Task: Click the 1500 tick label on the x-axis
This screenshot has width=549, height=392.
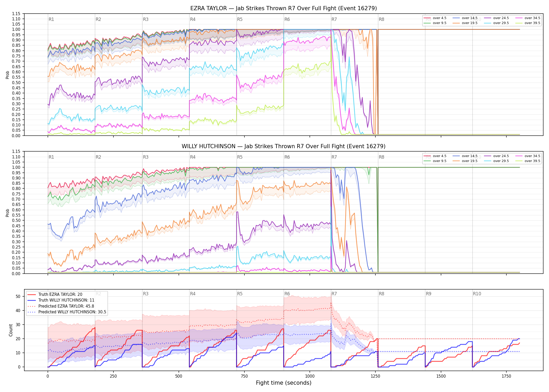Action: tap(441, 376)
